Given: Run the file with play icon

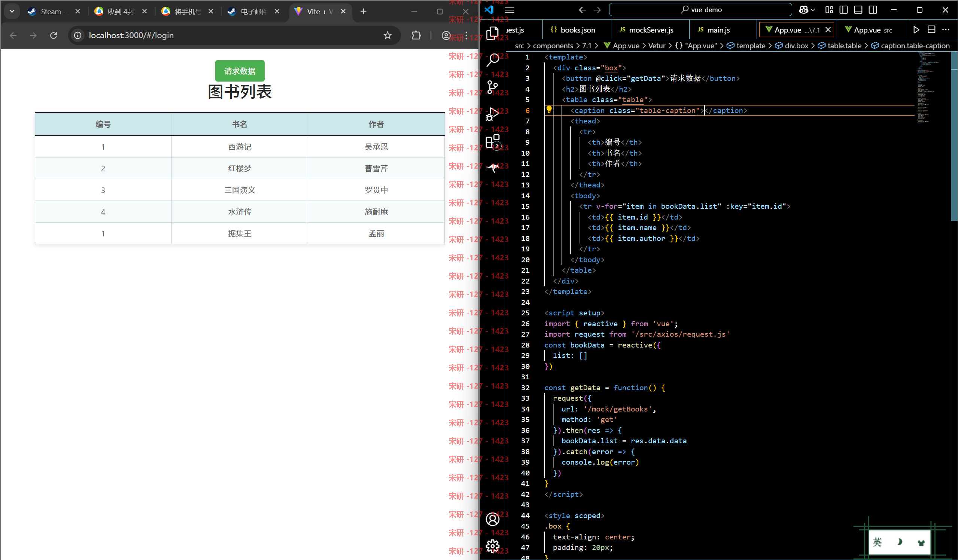Looking at the screenshot, I should click(916, 30).
